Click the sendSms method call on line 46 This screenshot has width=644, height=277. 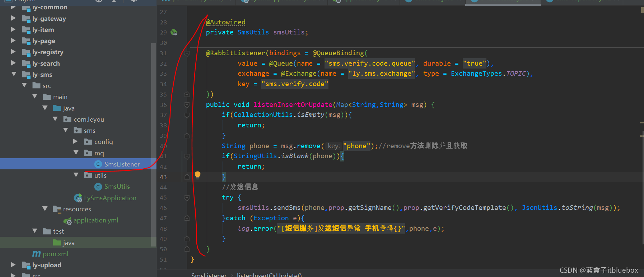tap(287, 208)
